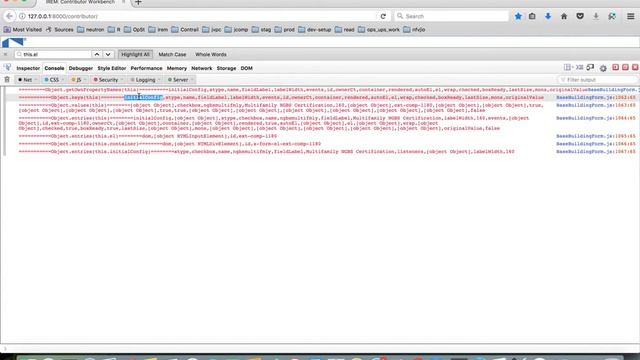Go back with the browser back arrow
This screenshot has height=360, width=640.
(x=9, y=16)
